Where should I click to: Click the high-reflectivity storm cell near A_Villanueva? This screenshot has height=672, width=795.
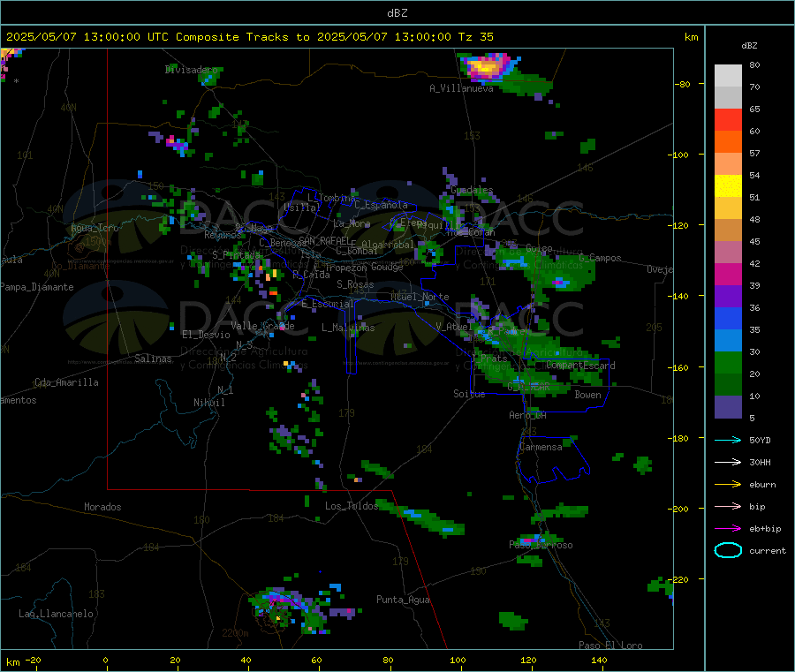click(488, 67)
